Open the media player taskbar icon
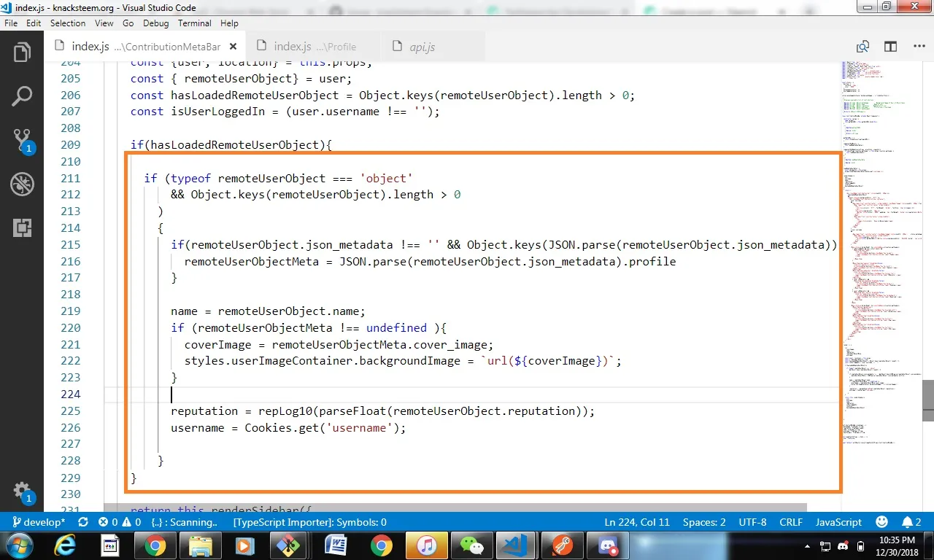Image resolution: width=934 pixels, height=560 pixels. [245, 545]
